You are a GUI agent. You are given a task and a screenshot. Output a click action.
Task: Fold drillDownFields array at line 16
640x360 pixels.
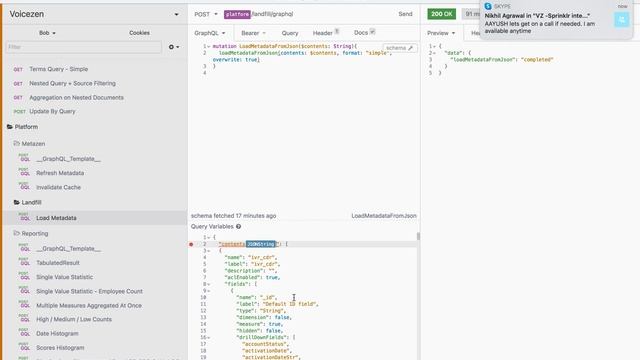point(209,338)
